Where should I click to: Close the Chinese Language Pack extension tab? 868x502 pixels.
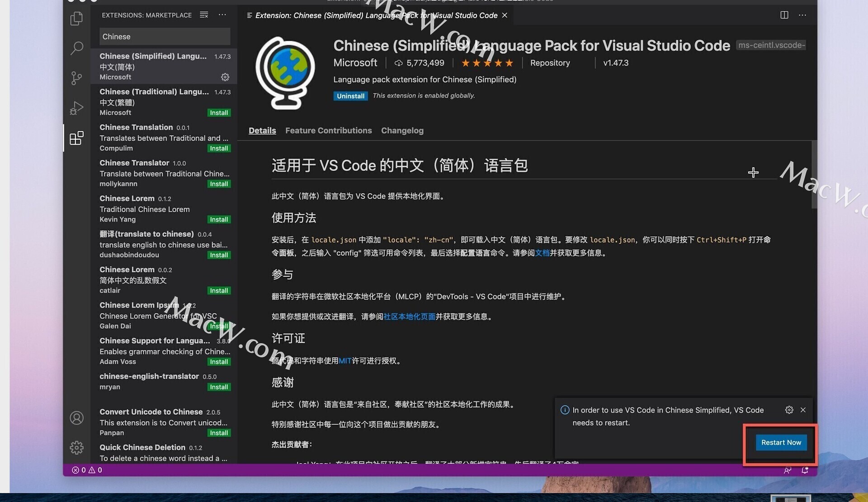click(505, 15)
